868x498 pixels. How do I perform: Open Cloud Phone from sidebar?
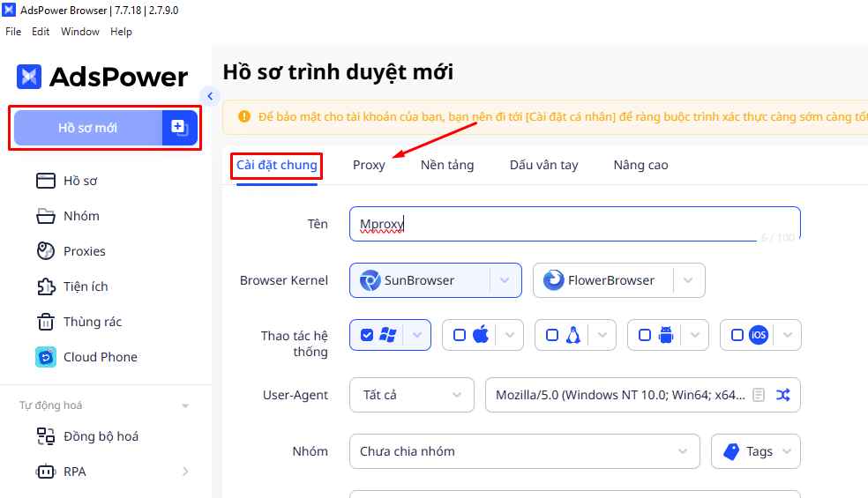(100, 357)
